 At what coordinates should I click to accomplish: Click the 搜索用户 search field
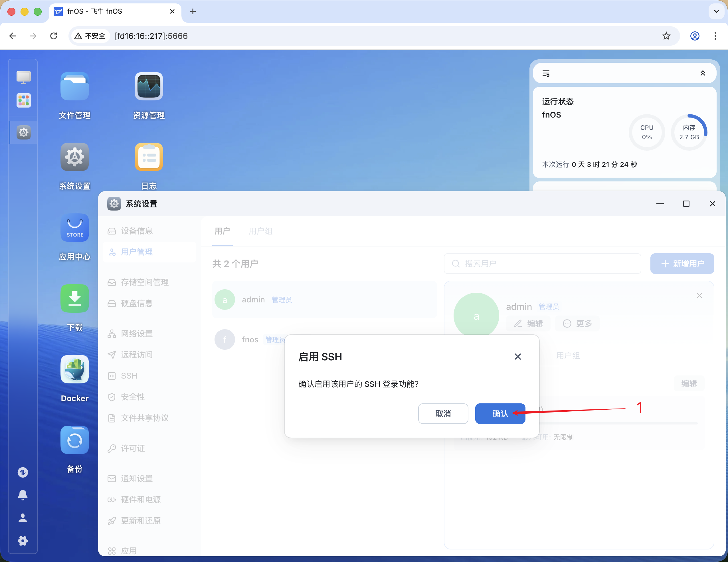coord(542,263)
